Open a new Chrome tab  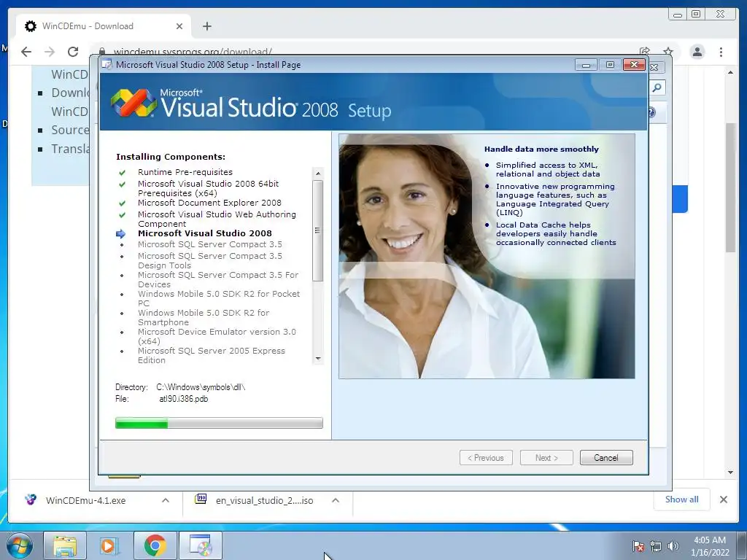pos(206,26)
